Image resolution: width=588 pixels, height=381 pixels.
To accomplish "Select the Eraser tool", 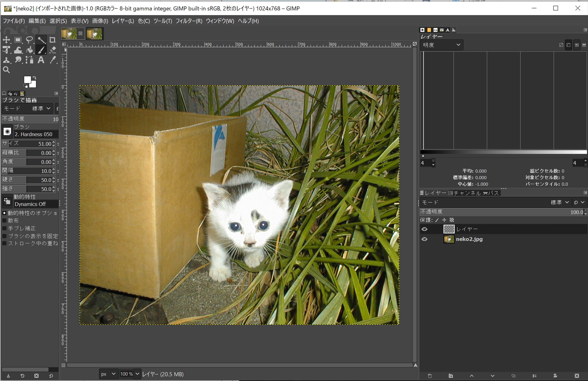I will pos(52,50).
